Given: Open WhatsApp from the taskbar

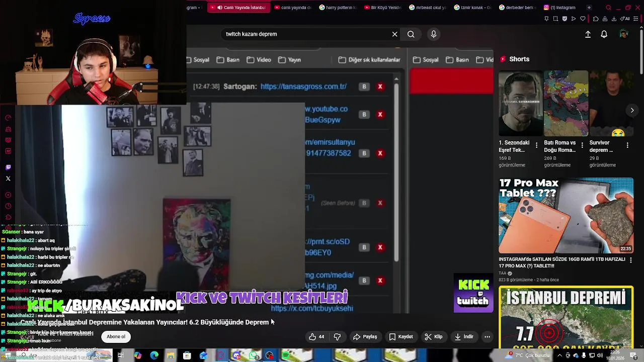Looking at the screenshot, I should 253,355.
